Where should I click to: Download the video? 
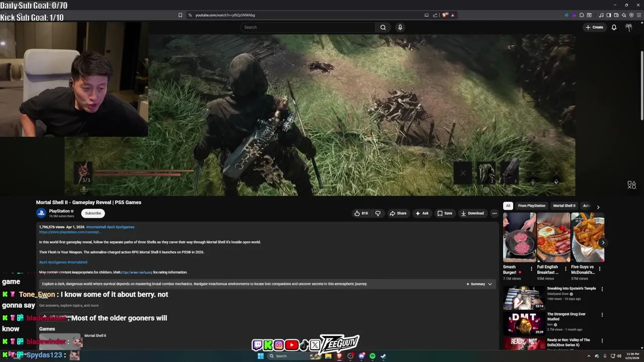pos(472,213)
